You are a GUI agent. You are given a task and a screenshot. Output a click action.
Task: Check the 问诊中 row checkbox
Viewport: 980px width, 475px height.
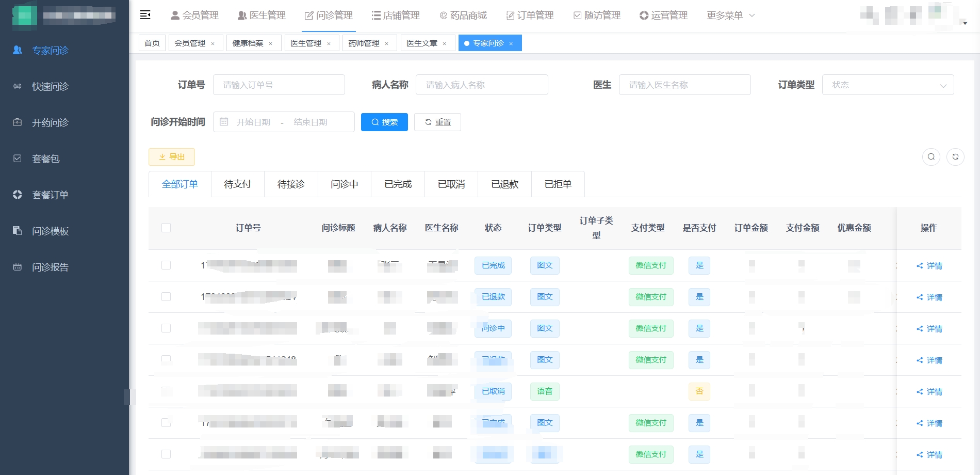pyautogui.click(x=166, y=328)
